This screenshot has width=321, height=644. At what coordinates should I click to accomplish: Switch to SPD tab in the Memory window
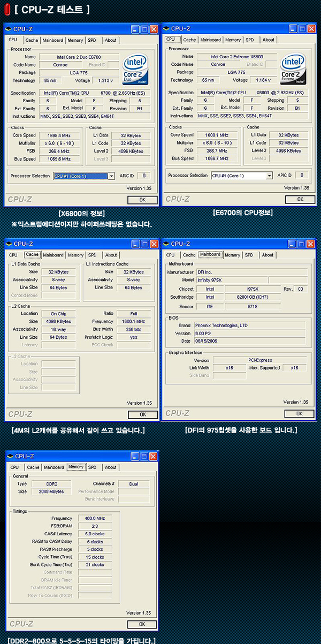(93, 467)
